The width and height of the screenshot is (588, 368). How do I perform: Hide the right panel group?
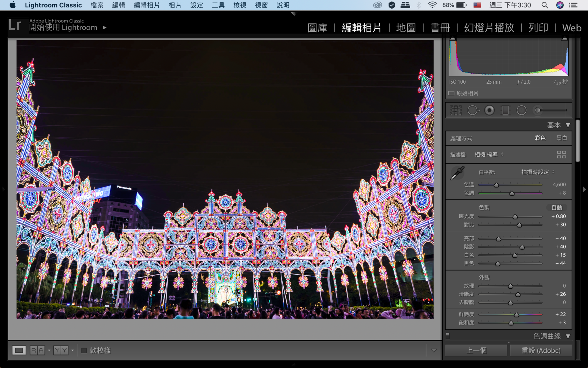[584, 189]
